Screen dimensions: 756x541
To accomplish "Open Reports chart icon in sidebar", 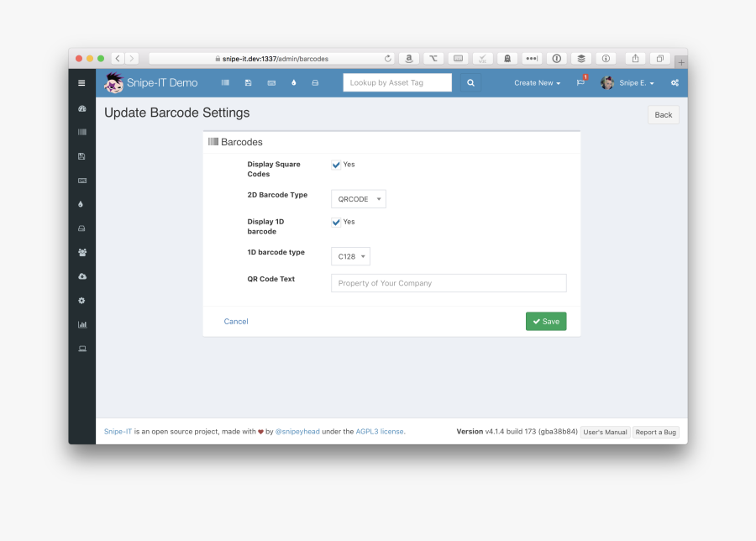I will click(x=81, y=324).
